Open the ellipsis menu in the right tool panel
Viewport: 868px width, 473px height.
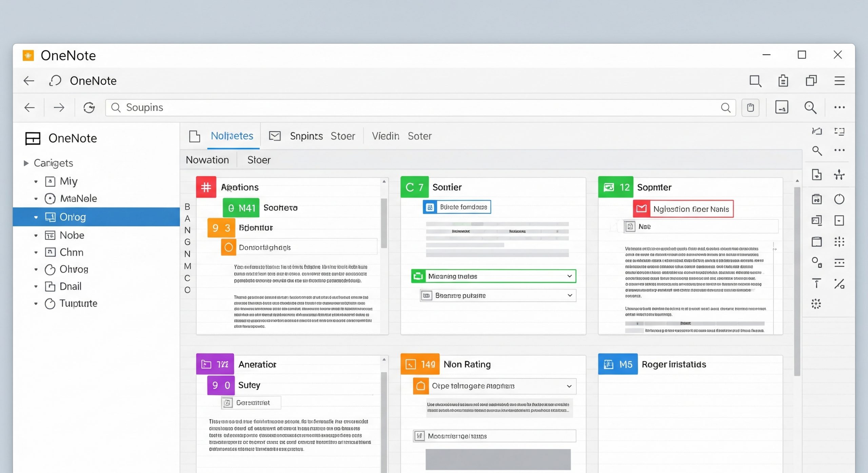pos(839,150)
